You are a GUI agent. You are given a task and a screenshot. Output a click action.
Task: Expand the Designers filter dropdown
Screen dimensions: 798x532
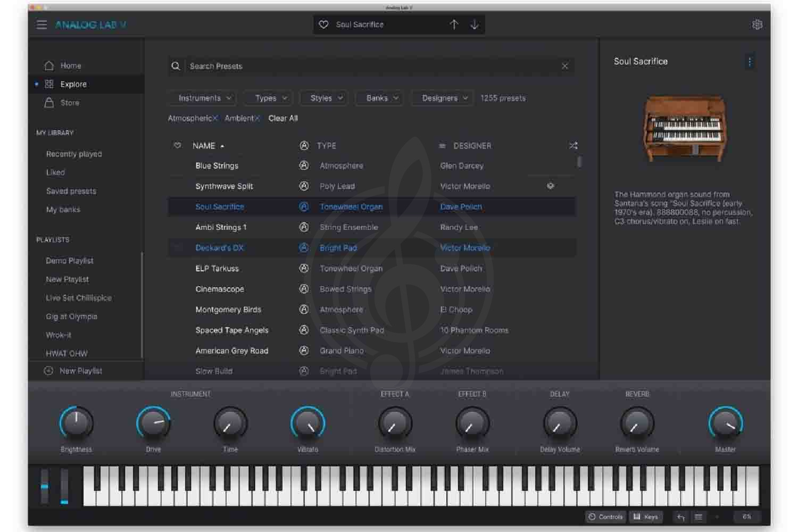443,98
